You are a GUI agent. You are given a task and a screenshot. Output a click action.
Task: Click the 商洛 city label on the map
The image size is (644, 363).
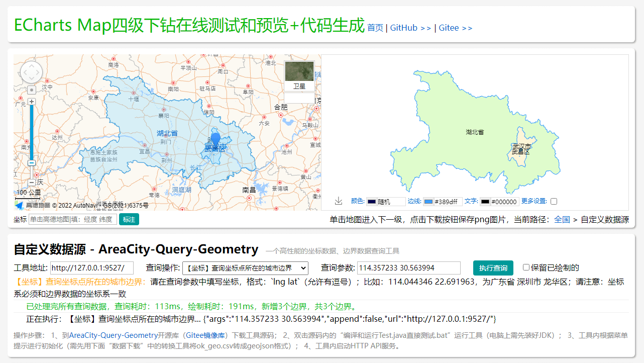114,65
